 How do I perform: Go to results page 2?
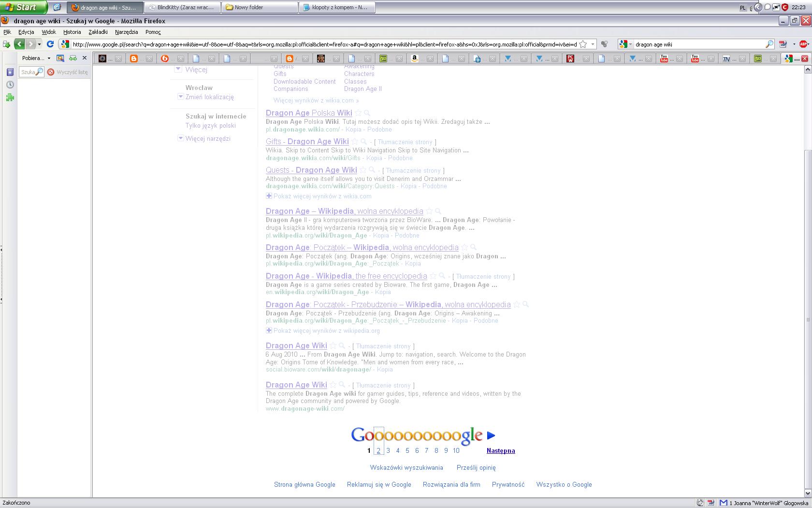coord(378,450)
